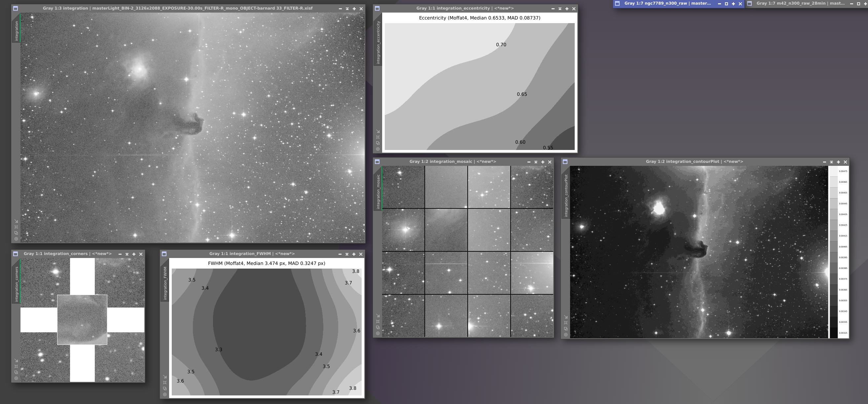Click the fit-view square icon in the integration_corners window

(x=16, y=366)
